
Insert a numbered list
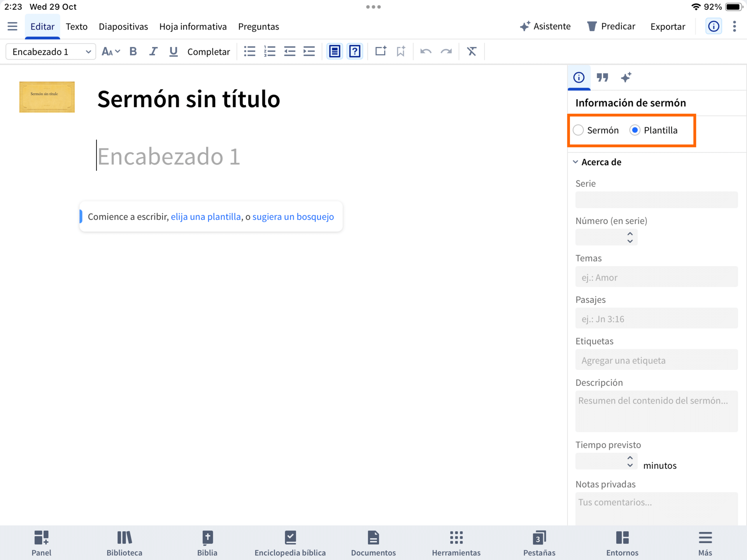click(269, 51)
